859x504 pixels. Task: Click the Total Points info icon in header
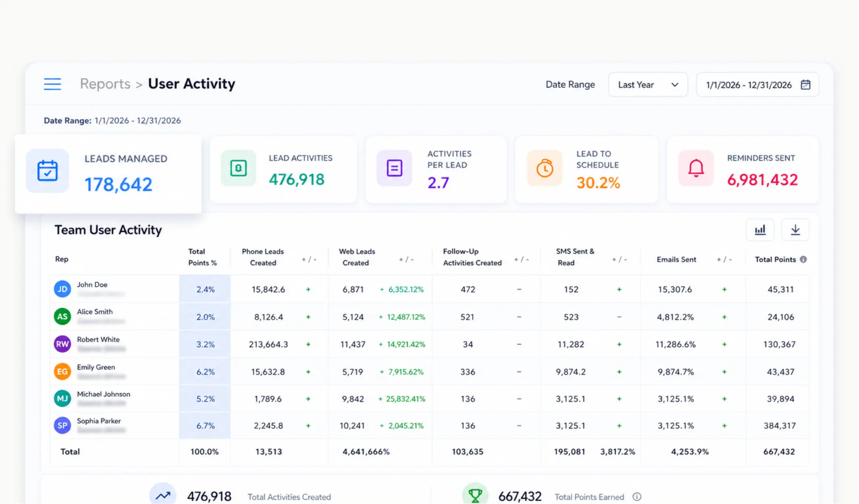(x=803, y=259)
